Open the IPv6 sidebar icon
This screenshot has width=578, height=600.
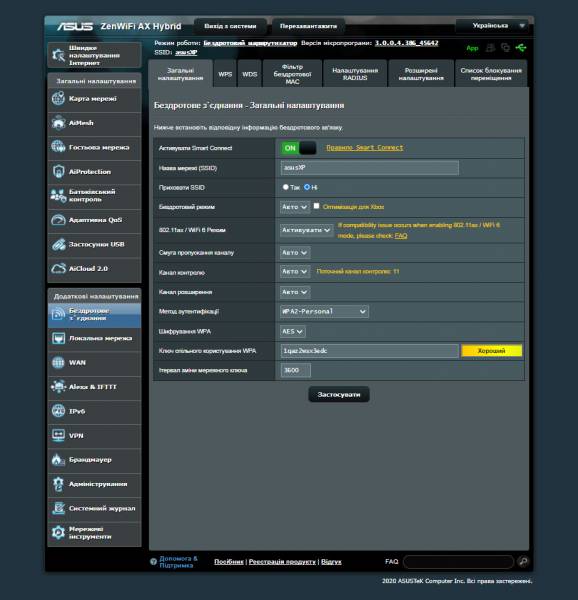pos(58,411)
